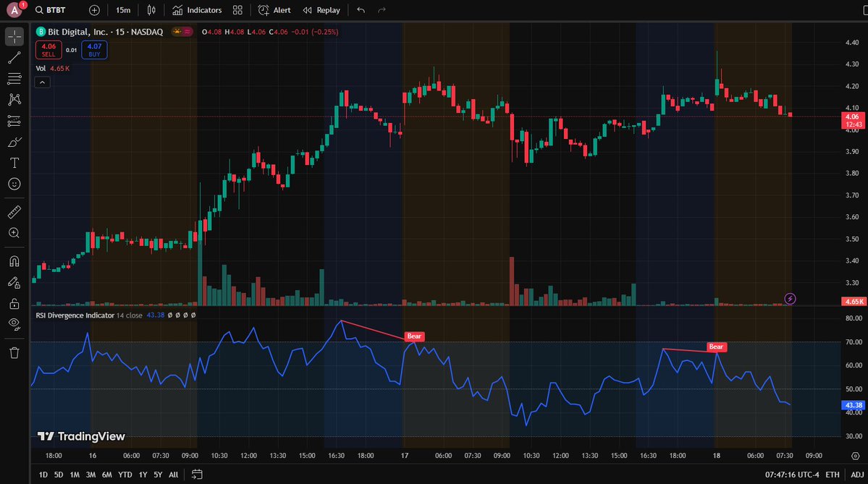The height and width of the screenshot is (484, 868).
Task: Open indicator templates grid icon
Action: point(237,10)
